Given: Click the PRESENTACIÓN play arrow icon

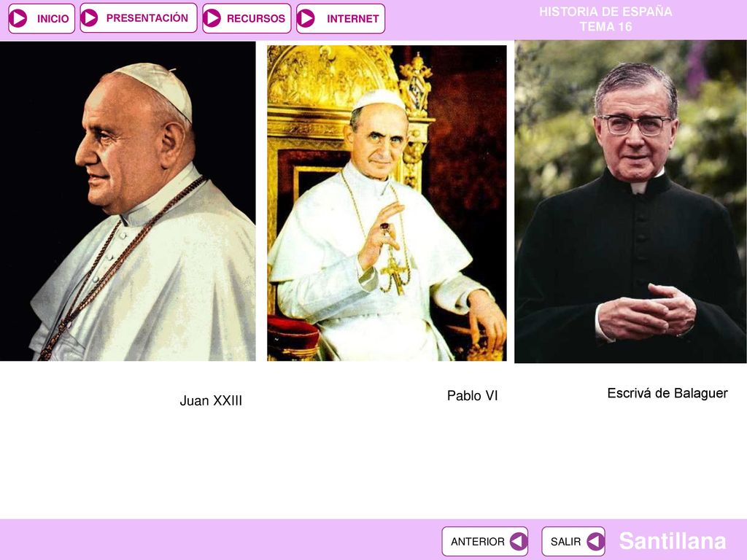Looking at the screenshot, I should pos(89,17).
